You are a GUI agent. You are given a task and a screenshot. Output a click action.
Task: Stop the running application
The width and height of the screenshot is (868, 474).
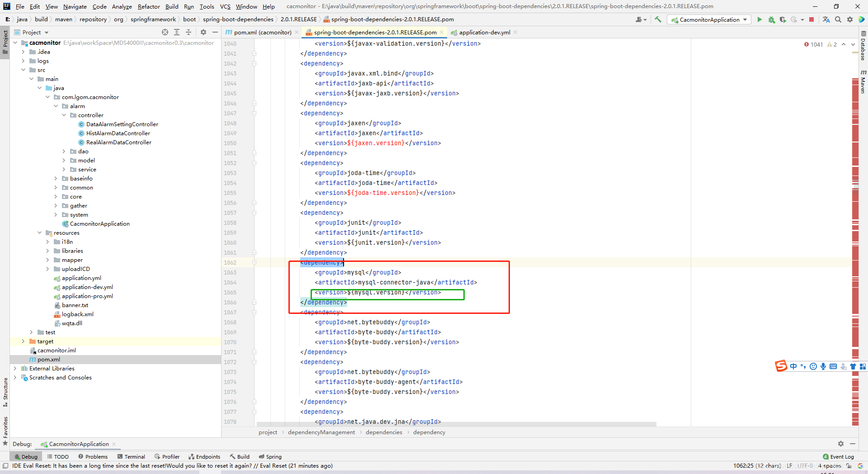(811, 19)
